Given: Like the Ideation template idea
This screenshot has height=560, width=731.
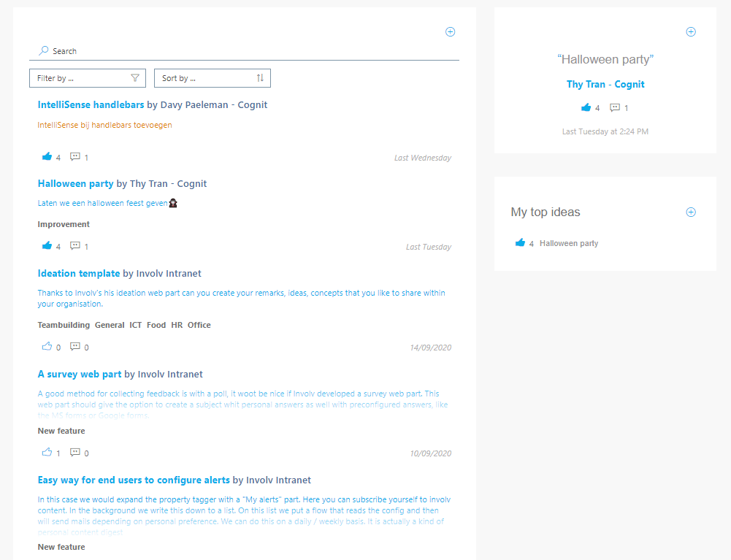Looking at the screenshot, I should (47, 347).
